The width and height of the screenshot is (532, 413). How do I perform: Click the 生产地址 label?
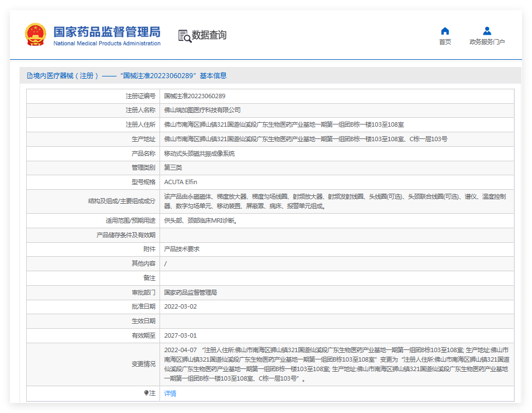click(x=143, y=139)
